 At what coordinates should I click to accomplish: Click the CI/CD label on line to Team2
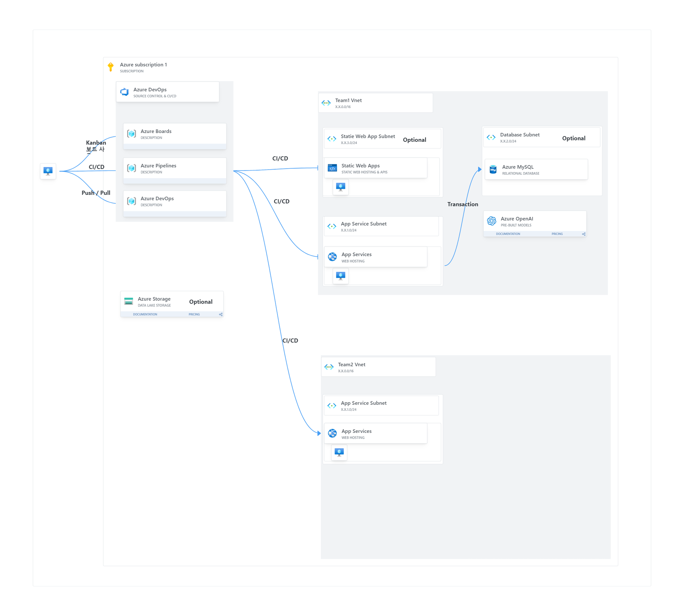coord(290,341)
